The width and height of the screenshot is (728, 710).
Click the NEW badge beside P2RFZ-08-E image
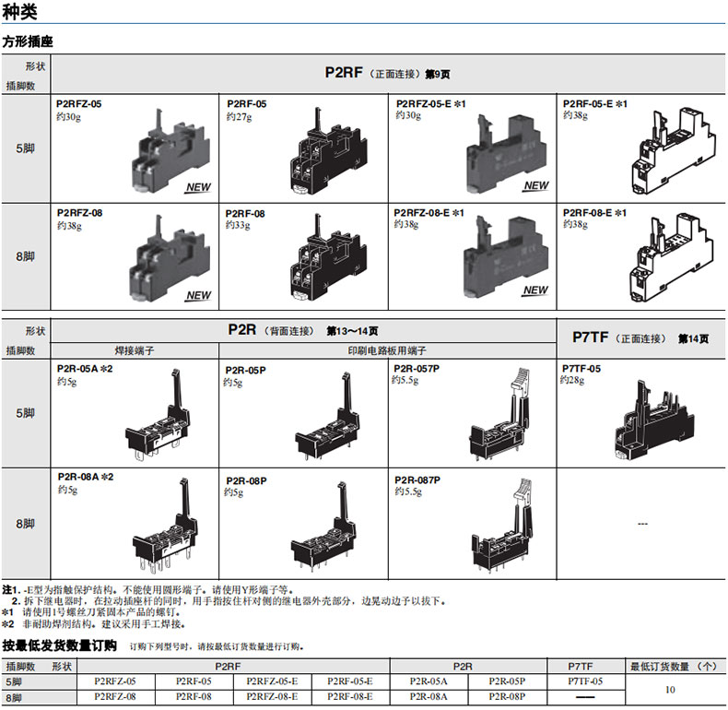[535, 290]
